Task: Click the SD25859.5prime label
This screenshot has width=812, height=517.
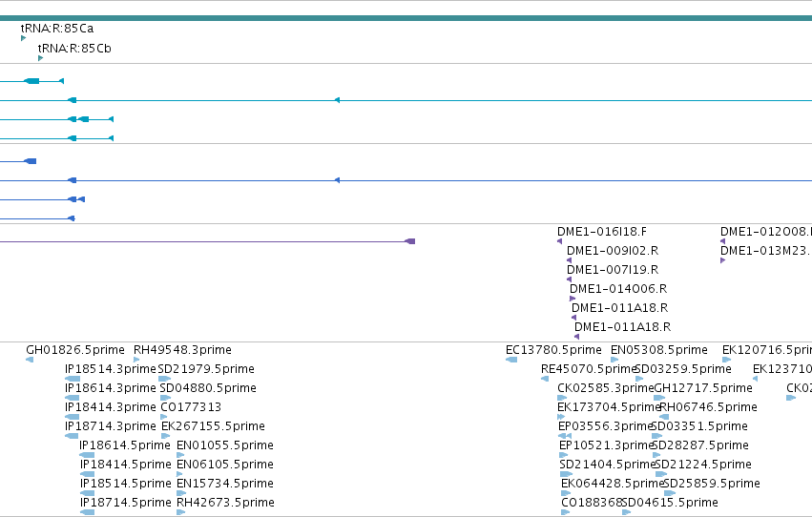Action: pos(712,484)
